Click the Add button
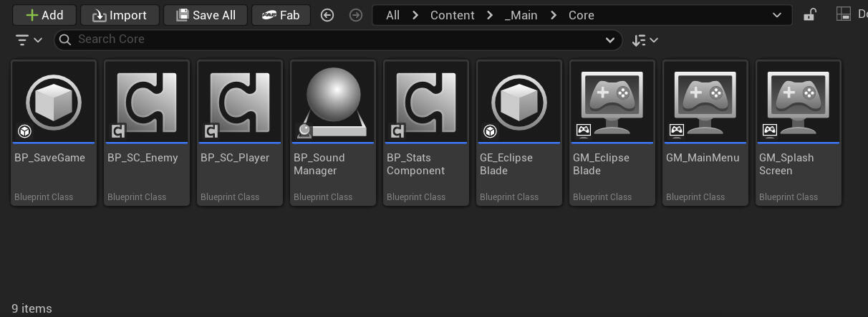 (44, 15)
